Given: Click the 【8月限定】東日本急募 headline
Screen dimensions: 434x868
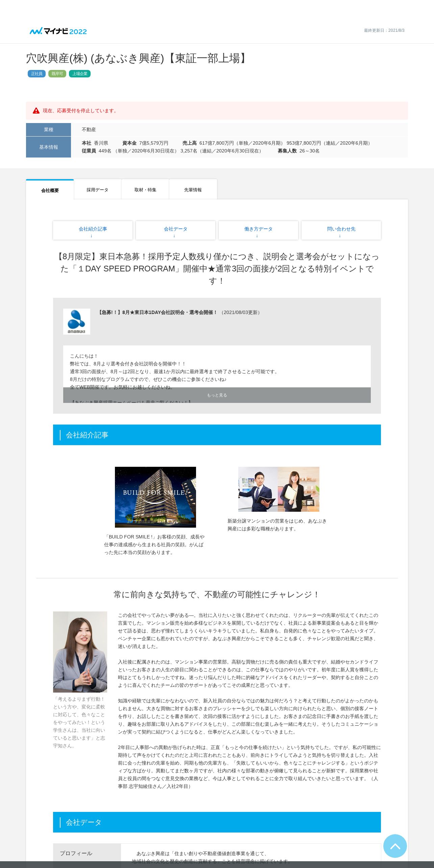Looking at the screenshot, I should coord(217,269).
